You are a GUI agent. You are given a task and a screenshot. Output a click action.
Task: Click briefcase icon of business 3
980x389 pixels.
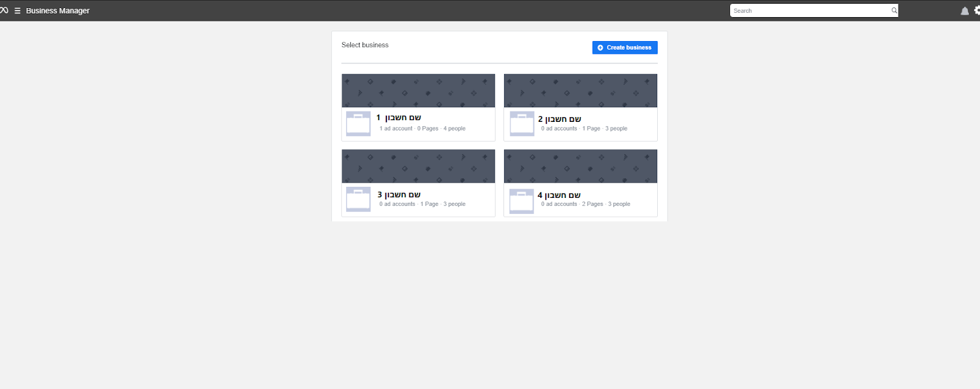(x=358, y=199)
